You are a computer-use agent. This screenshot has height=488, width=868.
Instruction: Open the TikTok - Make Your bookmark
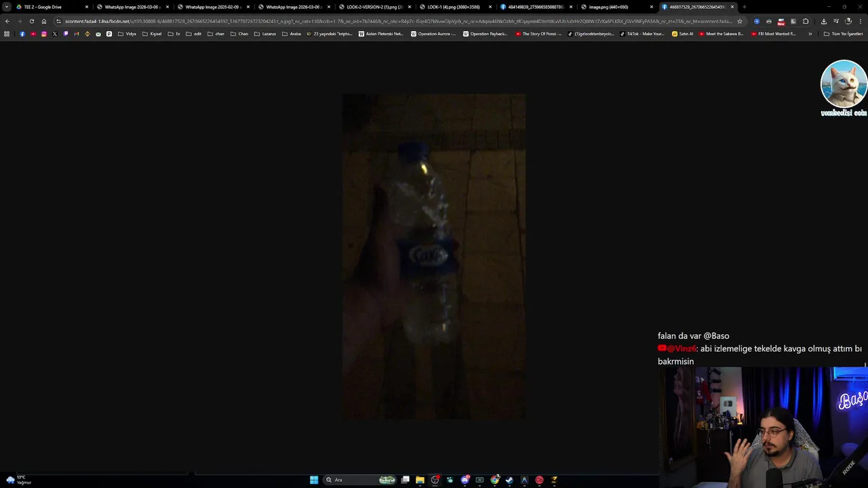[x=643, y=34]
